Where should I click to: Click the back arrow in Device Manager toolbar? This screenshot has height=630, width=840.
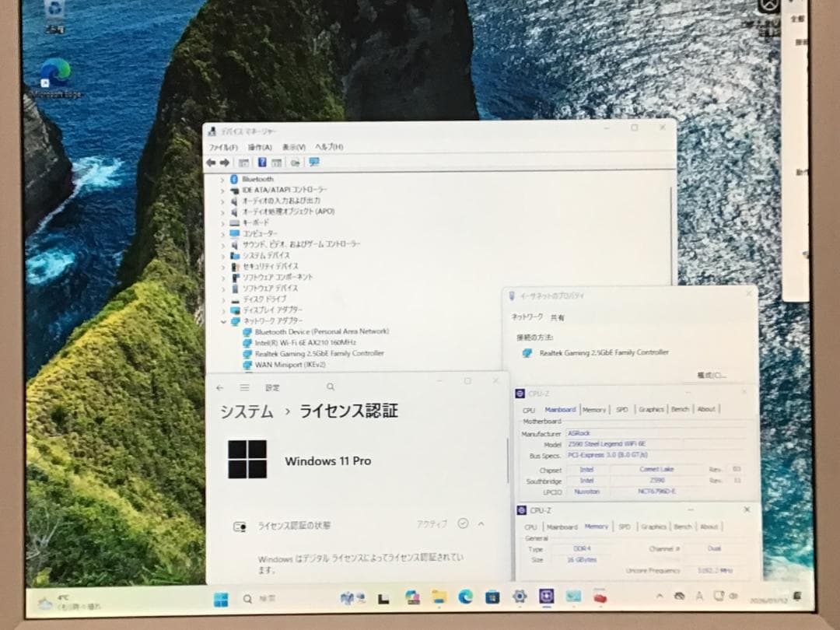click(211, 163)
